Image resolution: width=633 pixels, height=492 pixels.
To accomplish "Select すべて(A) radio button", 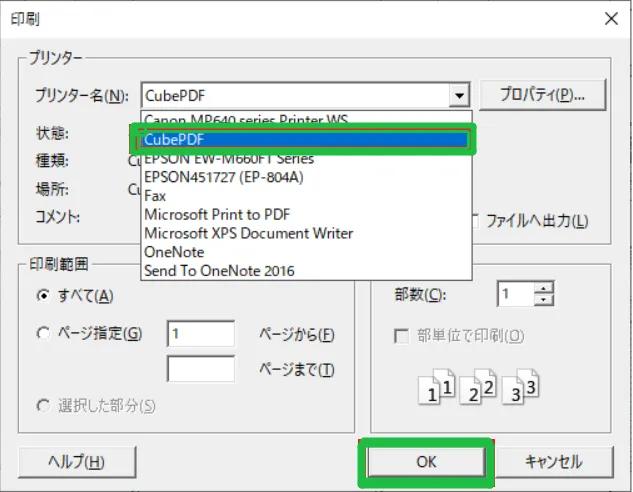I will [x=43, y=296].
